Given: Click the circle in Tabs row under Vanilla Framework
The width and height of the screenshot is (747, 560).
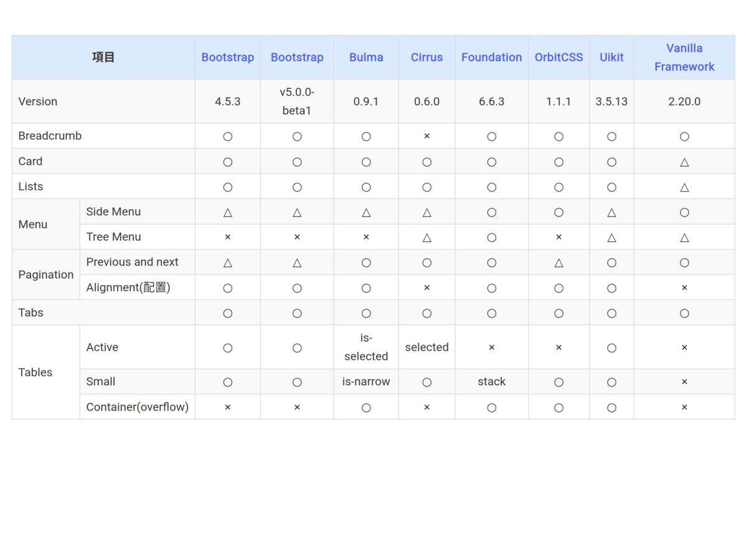Looking at the screenshot, I should [x=685, y=313].
